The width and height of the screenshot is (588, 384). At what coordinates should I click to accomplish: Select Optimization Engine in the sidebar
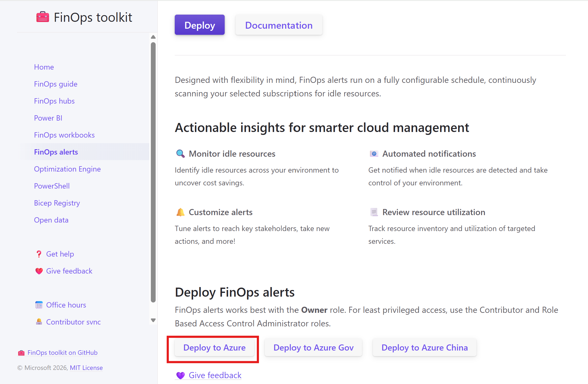(x=67, y=169)
